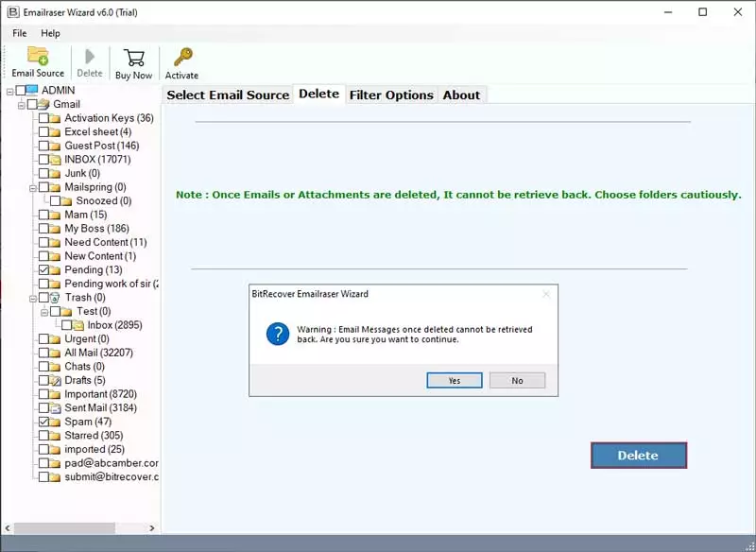Click the All Mail folder icon
This screenshot has width=756, height=552.
click(x=55, y=353)
